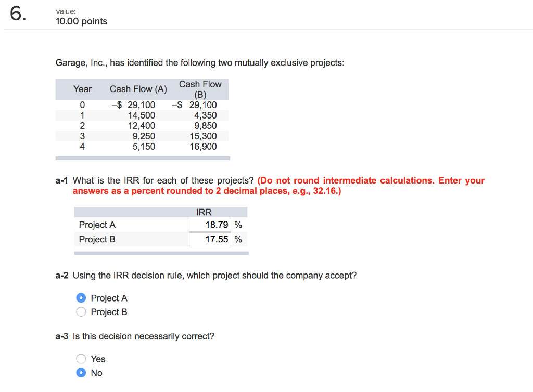
Task: Click the Project B IRR input field
Action: pos(210,239)
